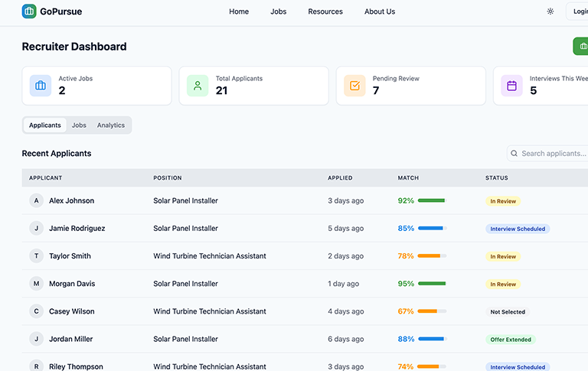Click the search magnifier icon
The width and height of the screenshot is (588, 371).
click(514, 153)
